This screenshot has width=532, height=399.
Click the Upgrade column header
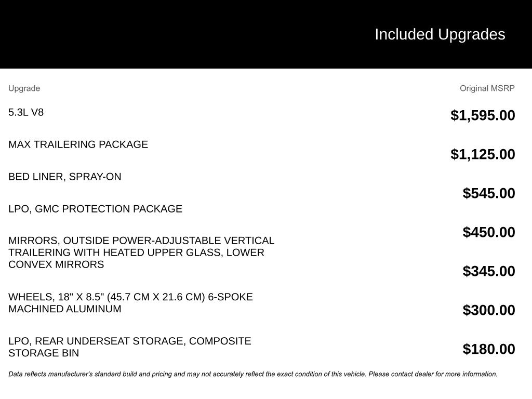pyautogui.click(x=24, y=88)
